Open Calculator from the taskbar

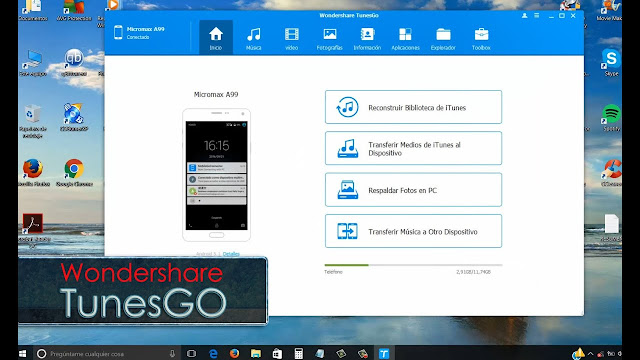[299, 353]
